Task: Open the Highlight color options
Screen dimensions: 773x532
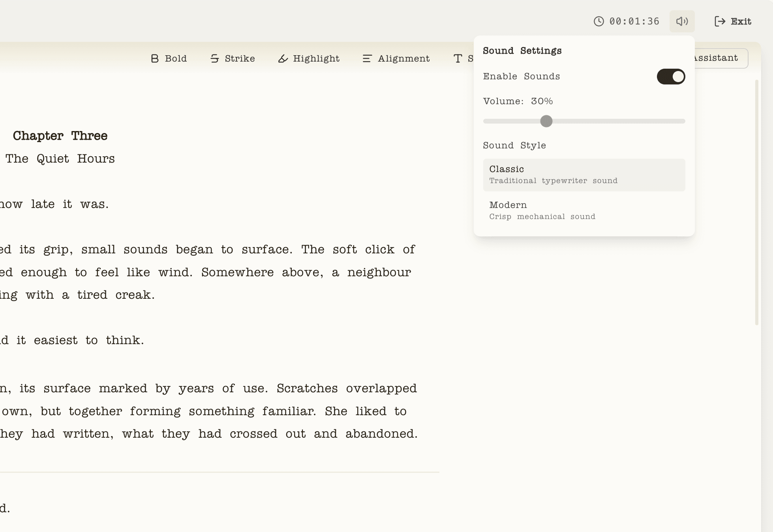Action: click(x=316, y=58)
